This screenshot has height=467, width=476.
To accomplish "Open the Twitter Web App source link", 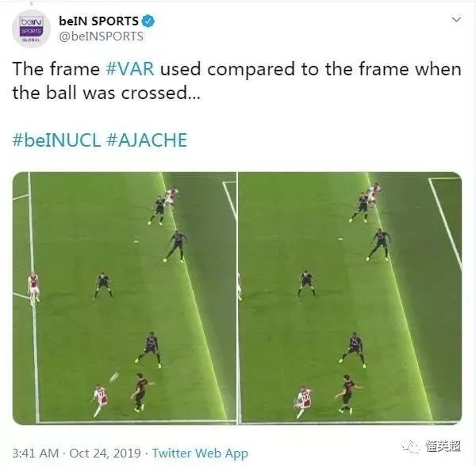I will 200,454.
